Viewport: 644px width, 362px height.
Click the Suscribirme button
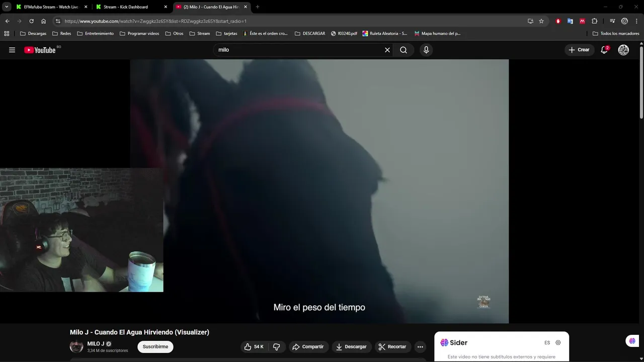tap(155, 346)
